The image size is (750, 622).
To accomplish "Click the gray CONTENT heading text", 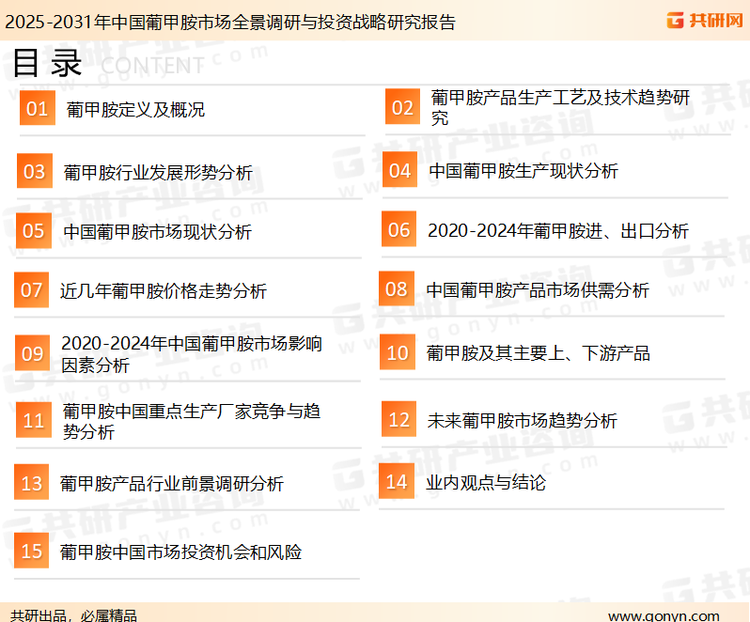I will 153,66.
